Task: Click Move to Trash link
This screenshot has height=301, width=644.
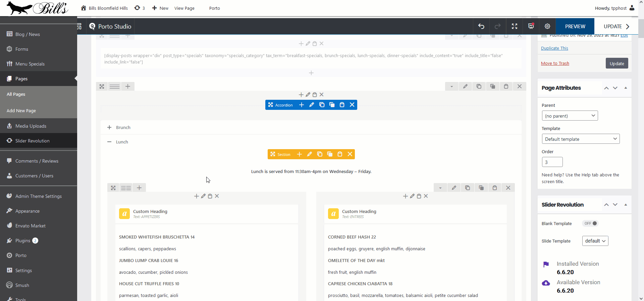Action: click(555, 63)
